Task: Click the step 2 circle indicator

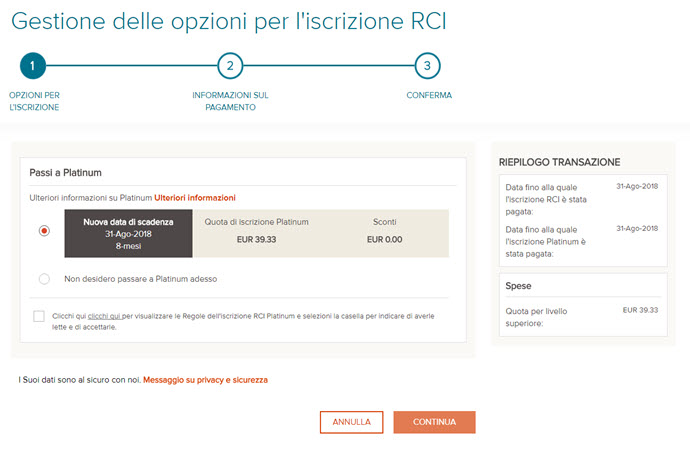Action: tap(230, 66)
